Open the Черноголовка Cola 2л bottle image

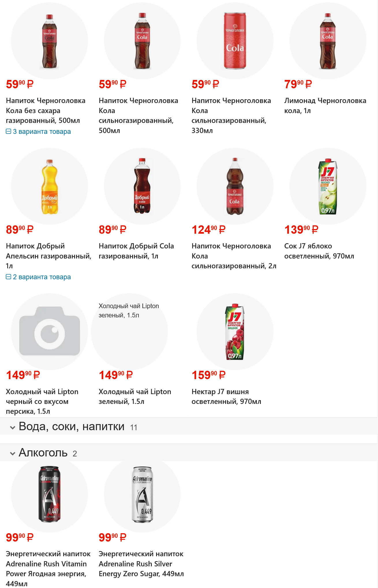point(235,186)
